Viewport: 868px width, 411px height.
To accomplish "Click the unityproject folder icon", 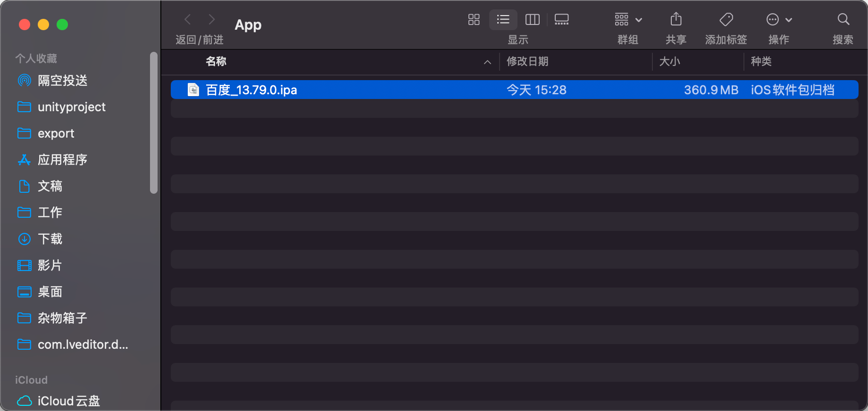I will (x=25, y=107).
